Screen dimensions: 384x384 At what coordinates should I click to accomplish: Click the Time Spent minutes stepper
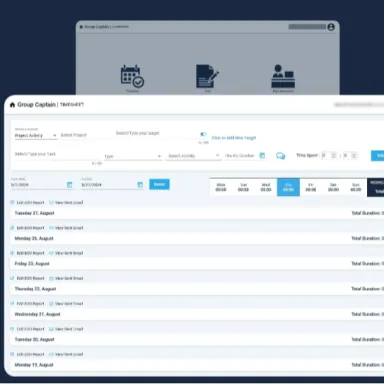coord(350,156)
